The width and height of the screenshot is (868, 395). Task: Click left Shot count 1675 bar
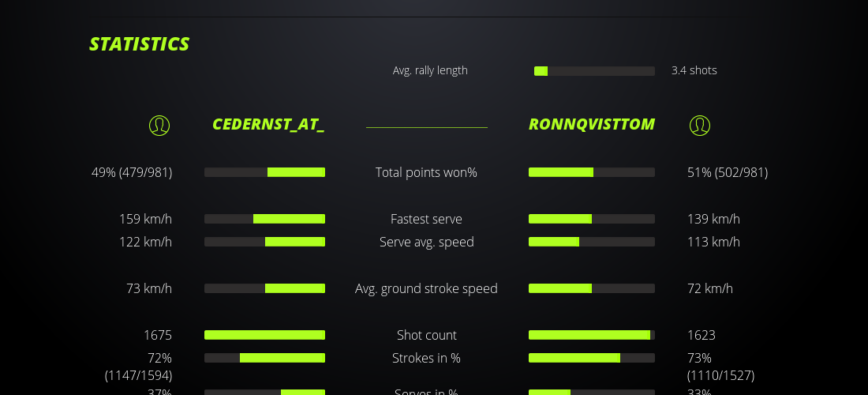(264, 335)
